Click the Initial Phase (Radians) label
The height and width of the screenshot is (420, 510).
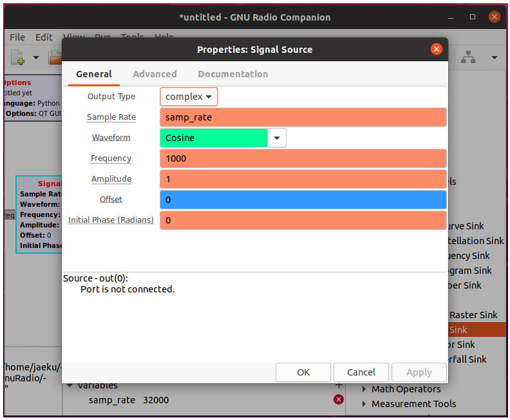tap(111, 220)
